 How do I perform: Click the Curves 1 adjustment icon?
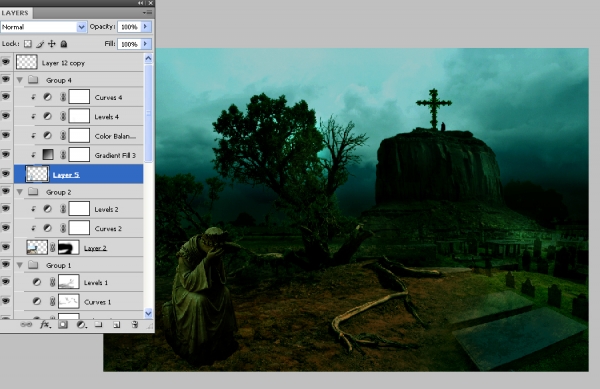(37, 301)
